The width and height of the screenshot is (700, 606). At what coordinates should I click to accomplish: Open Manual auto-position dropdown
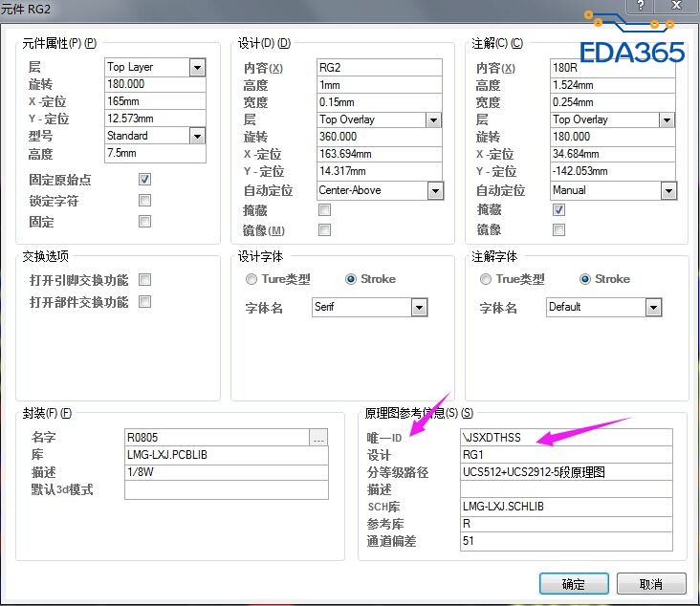[x=668, y=191]
